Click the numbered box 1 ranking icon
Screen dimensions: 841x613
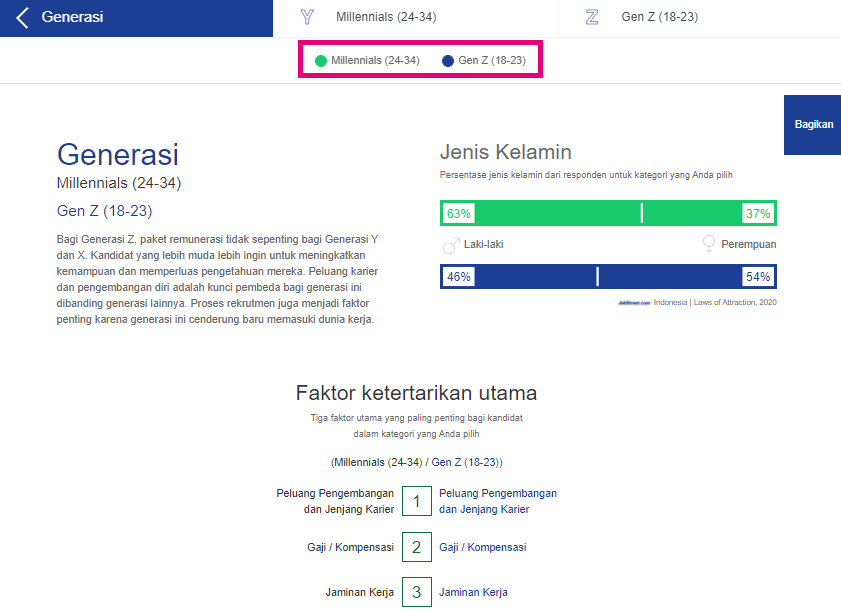417,501
